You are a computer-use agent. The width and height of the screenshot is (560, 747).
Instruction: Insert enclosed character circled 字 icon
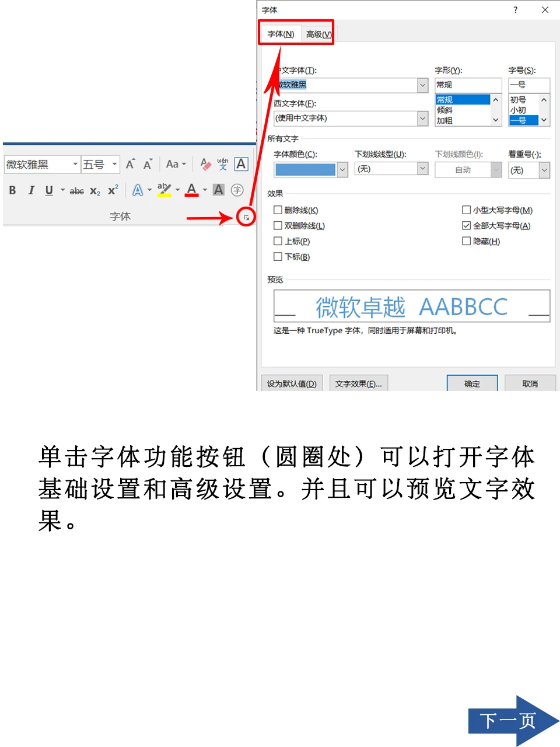[237, 190]
